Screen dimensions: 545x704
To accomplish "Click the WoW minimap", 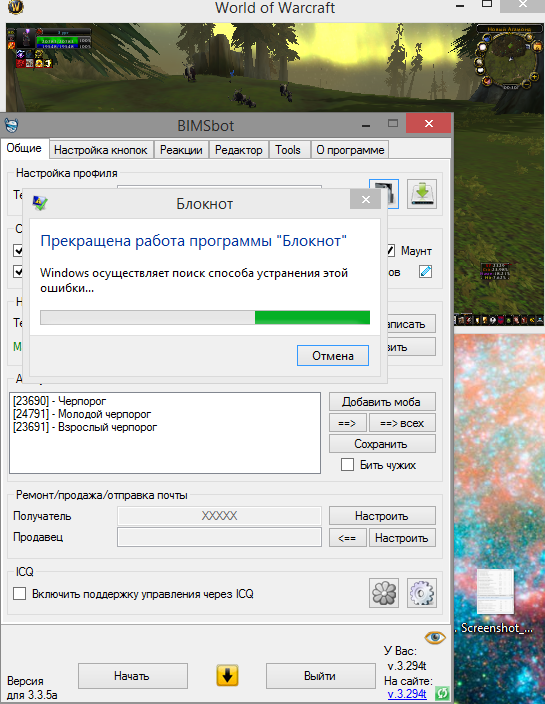I will [x=510, y=58].
